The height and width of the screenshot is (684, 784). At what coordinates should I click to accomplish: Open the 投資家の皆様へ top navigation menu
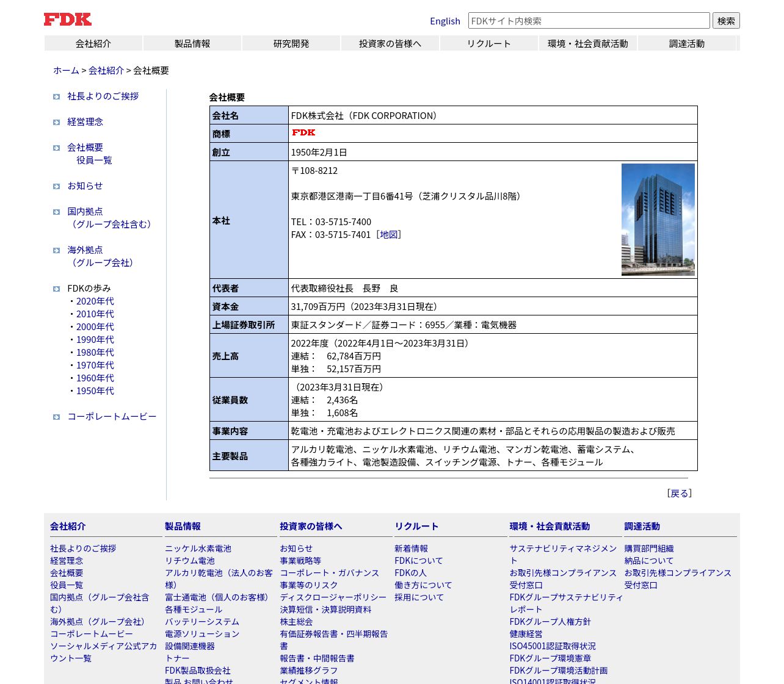click(390, 43)
